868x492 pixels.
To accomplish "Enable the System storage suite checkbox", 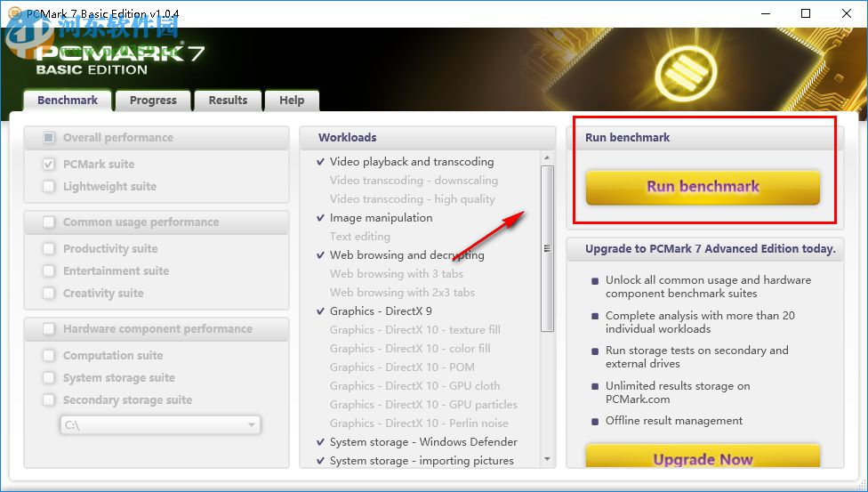I will (49, 378).
